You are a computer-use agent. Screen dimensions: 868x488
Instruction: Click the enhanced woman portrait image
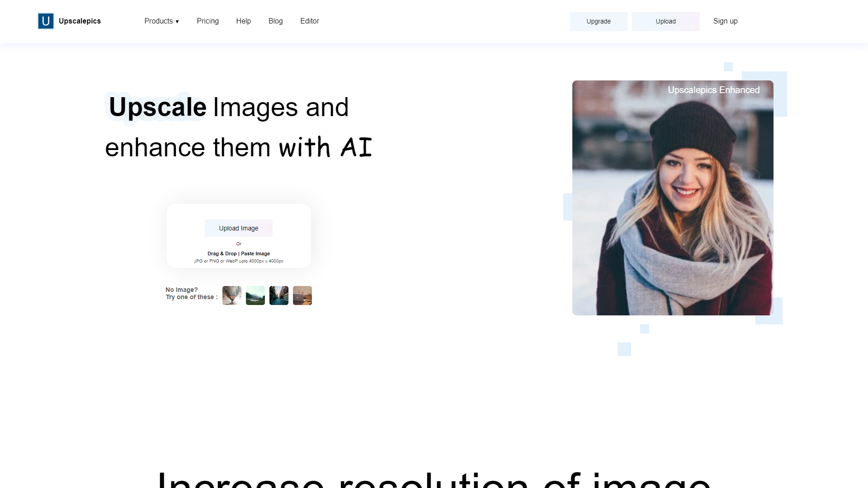coord(673,208)
